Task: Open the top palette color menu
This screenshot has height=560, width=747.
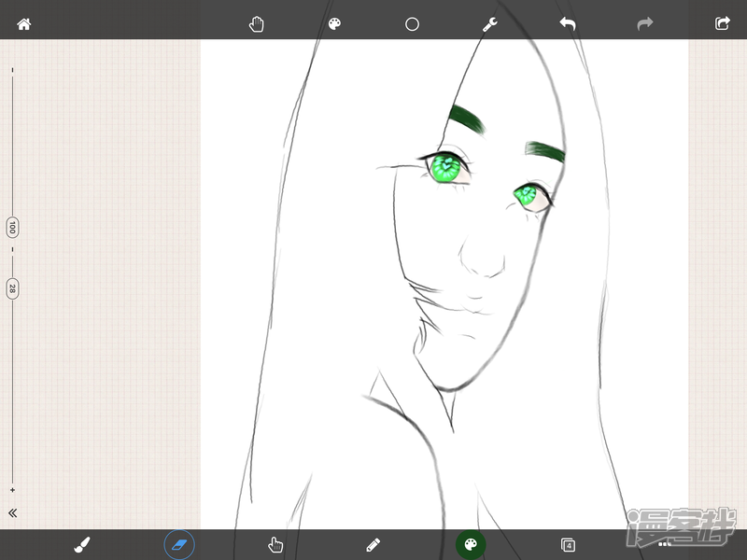Action: tap(334, 24)
